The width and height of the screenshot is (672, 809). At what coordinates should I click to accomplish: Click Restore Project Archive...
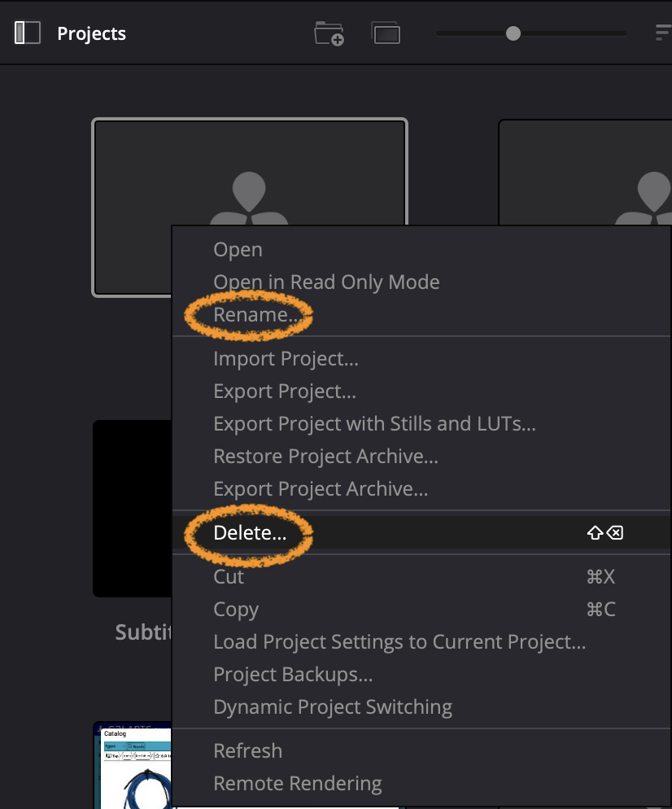[325, 457]
